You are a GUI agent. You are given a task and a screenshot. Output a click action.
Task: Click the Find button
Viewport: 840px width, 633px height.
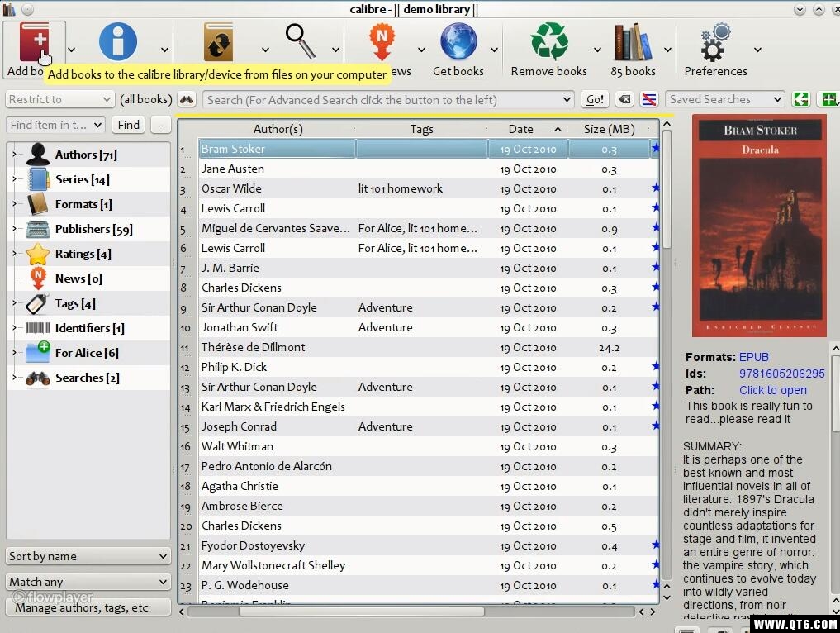point(129,125)
